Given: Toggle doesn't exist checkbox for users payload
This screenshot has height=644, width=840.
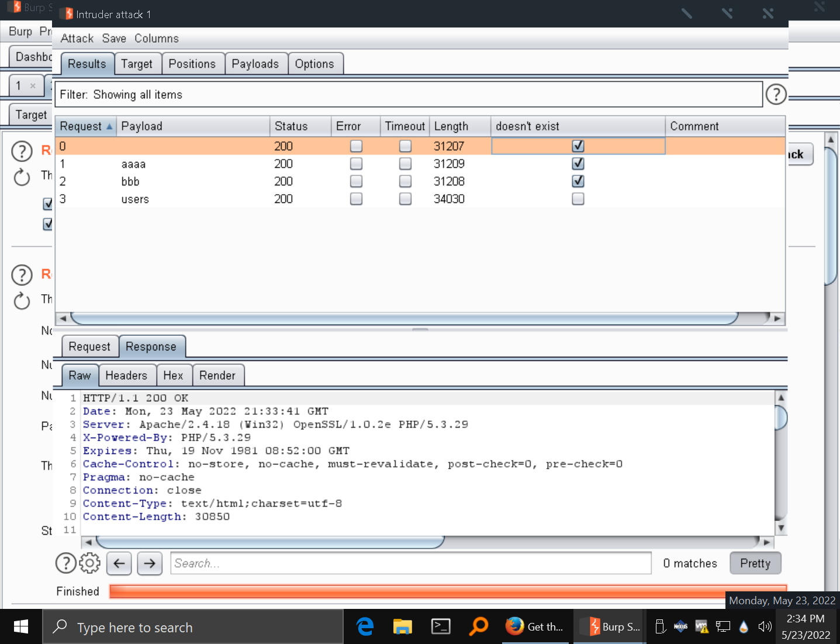Looking at the screenshot, I should click(578, 199).
